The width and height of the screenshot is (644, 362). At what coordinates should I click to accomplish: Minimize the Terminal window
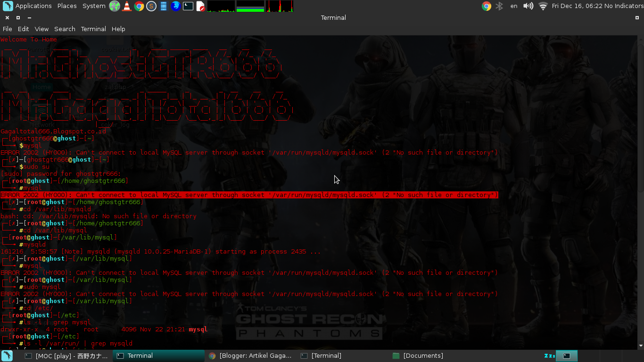click(28, 18)
